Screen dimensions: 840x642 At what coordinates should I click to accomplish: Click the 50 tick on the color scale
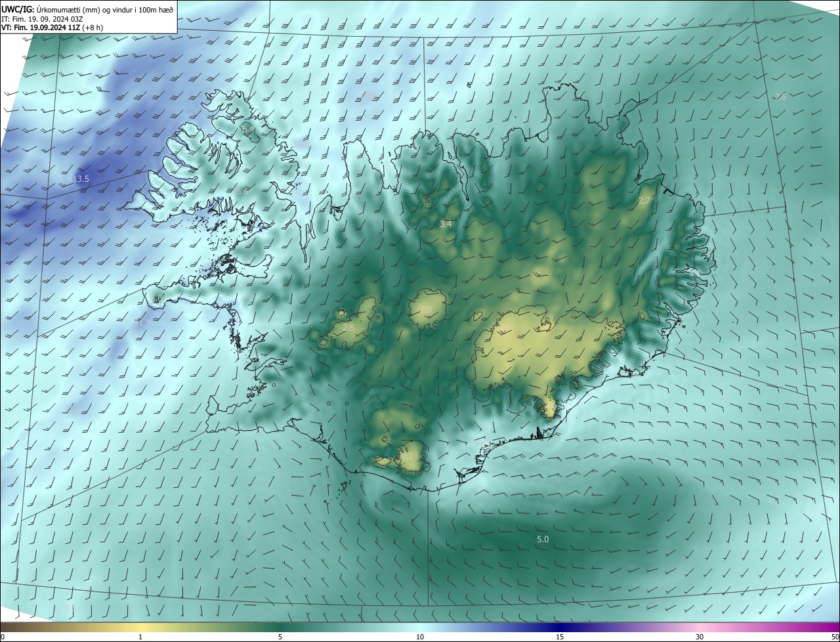coord(835,637)
